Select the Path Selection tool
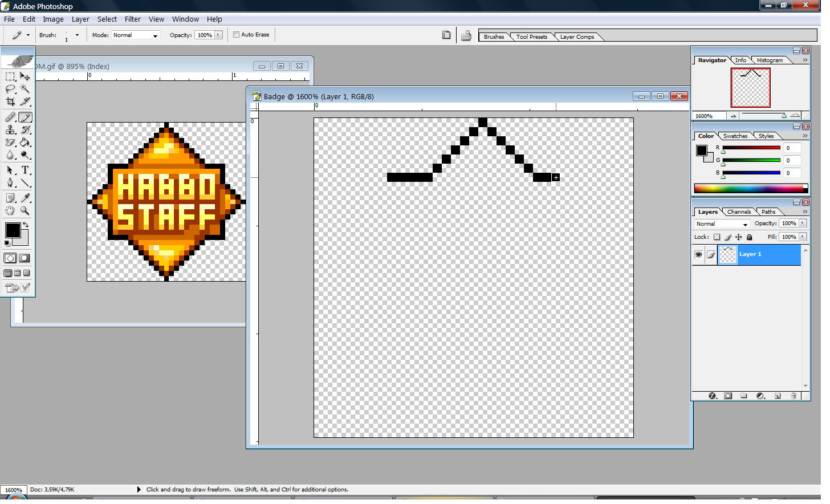Image resolution: width=830 pixels, height=504 pixels. [x=10, y=170]
